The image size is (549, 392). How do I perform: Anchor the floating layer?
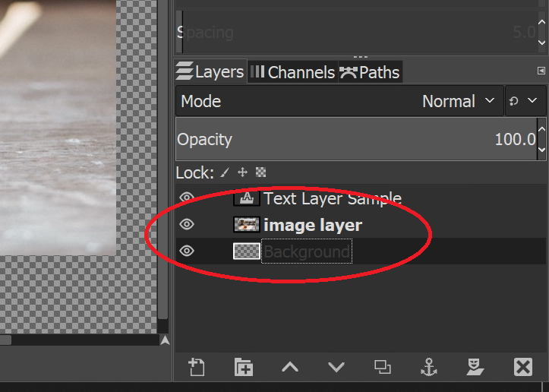pos(429,368)
